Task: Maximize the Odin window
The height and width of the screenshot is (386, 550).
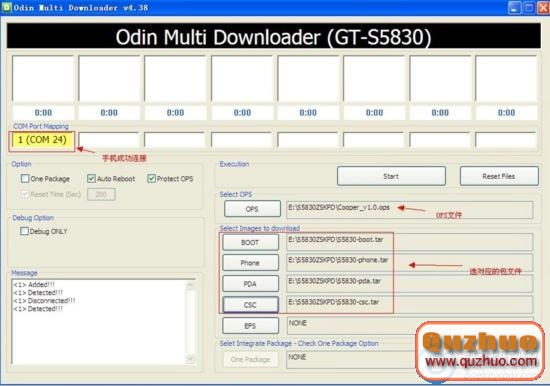Action: coord(529,8)
